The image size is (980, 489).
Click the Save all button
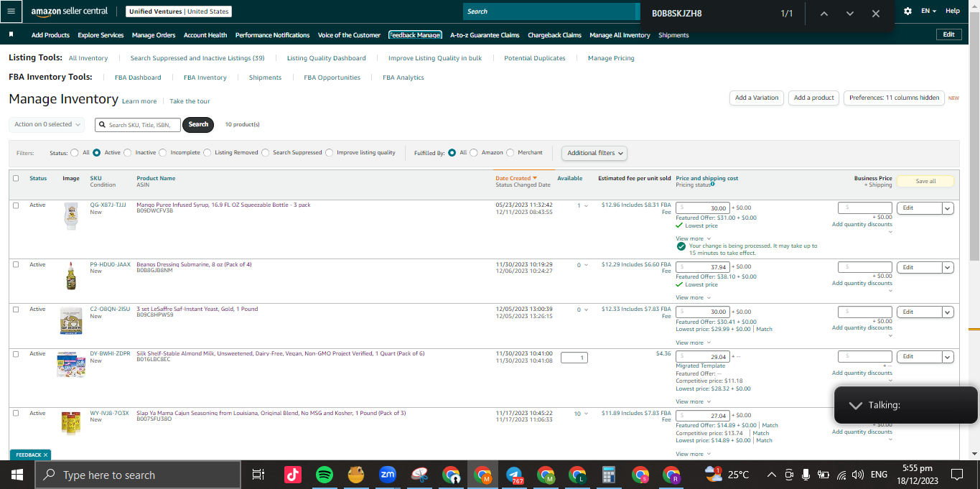pyautogui.click(x=925, y=181)
